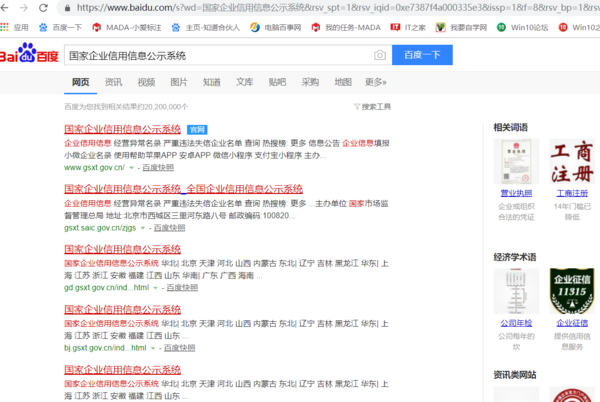
Task: Click the result count text 20,200,000个
Action: click(x=126, y=107)
